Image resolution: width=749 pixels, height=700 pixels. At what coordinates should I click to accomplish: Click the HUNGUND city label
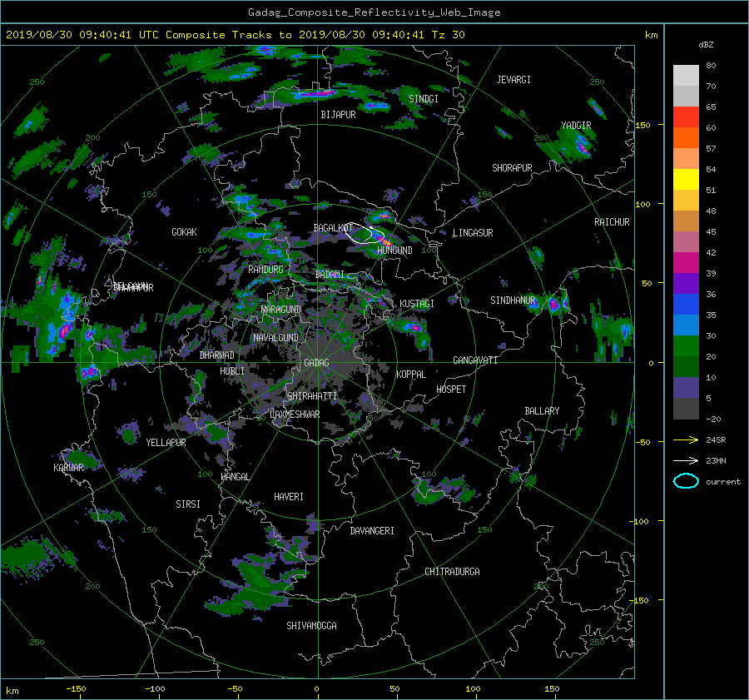pos(394,251)
